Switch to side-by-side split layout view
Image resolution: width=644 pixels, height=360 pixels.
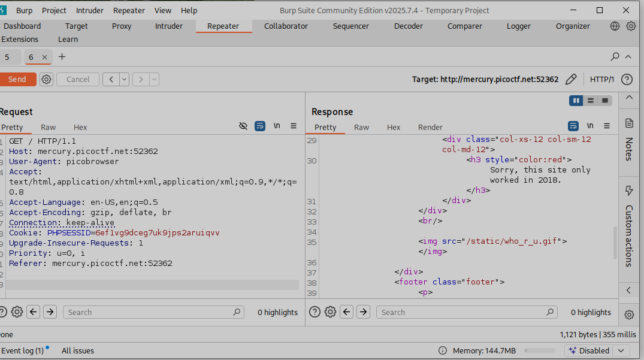[x=576, y=101]
